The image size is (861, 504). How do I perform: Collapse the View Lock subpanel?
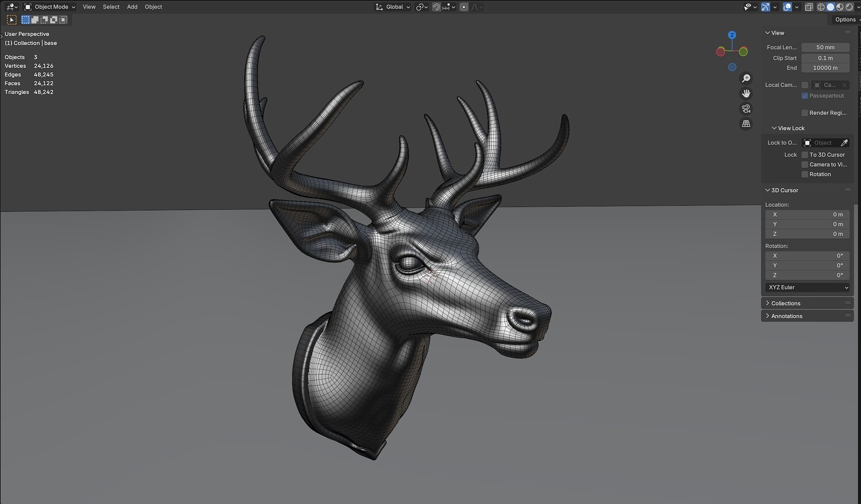coord(788,128)
